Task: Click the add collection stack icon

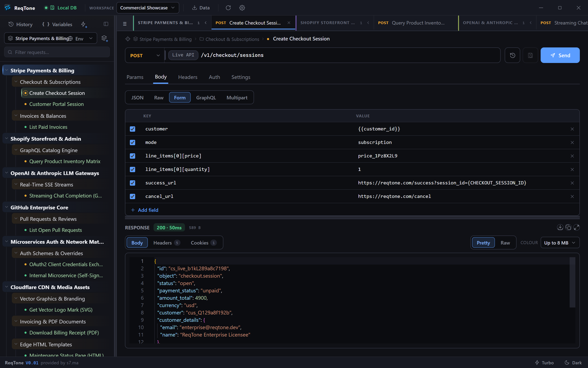Action: click(105, 38)
